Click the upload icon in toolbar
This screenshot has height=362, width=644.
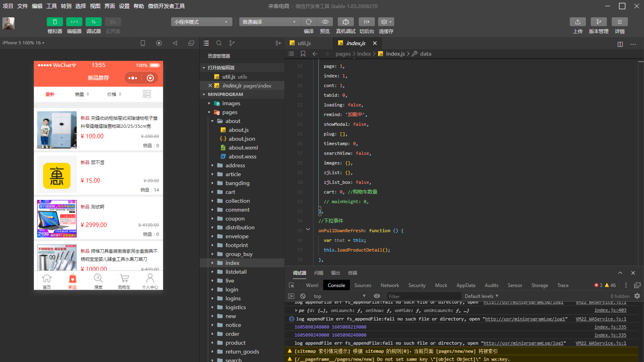(x=577, y=22)
